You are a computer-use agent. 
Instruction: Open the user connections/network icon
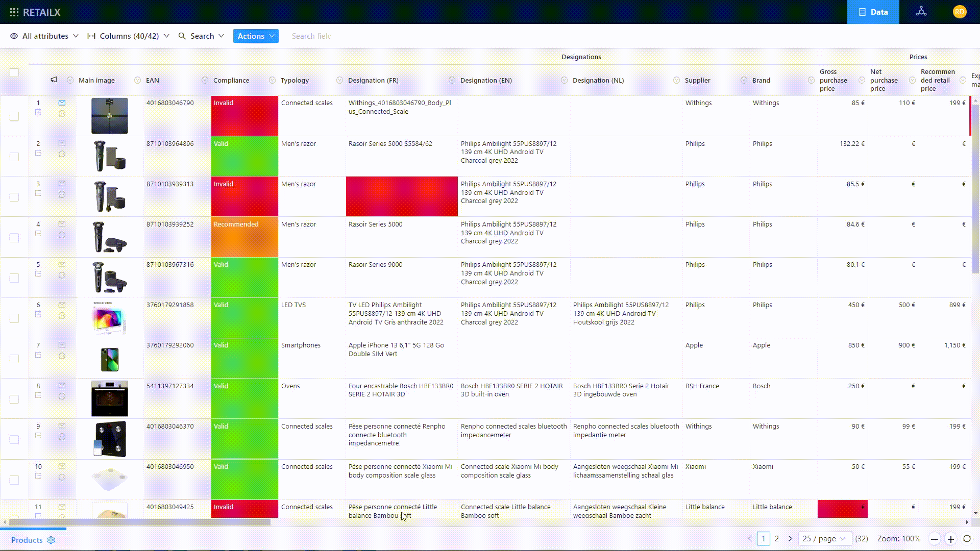[x=921, y=12]
